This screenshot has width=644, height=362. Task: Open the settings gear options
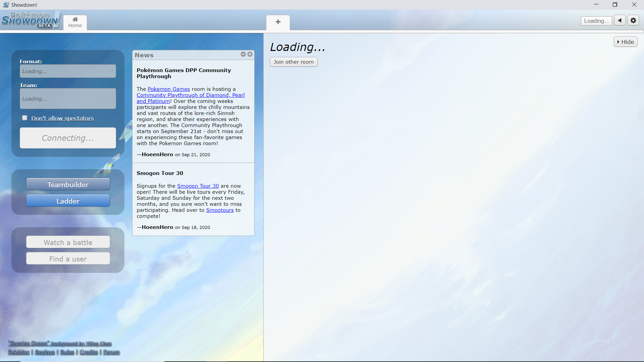click(x=633, y=20)
